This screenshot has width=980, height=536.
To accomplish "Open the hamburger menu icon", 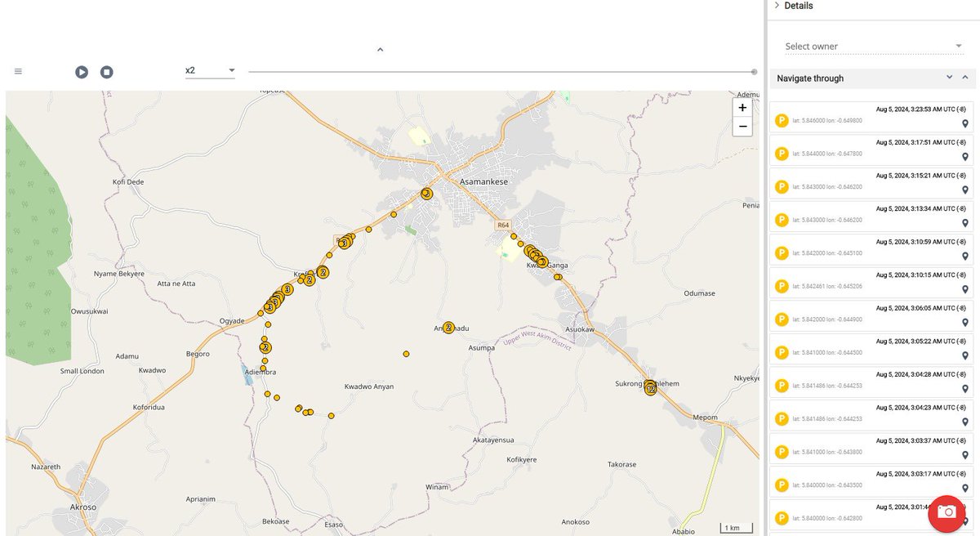I will coord(18,72).
